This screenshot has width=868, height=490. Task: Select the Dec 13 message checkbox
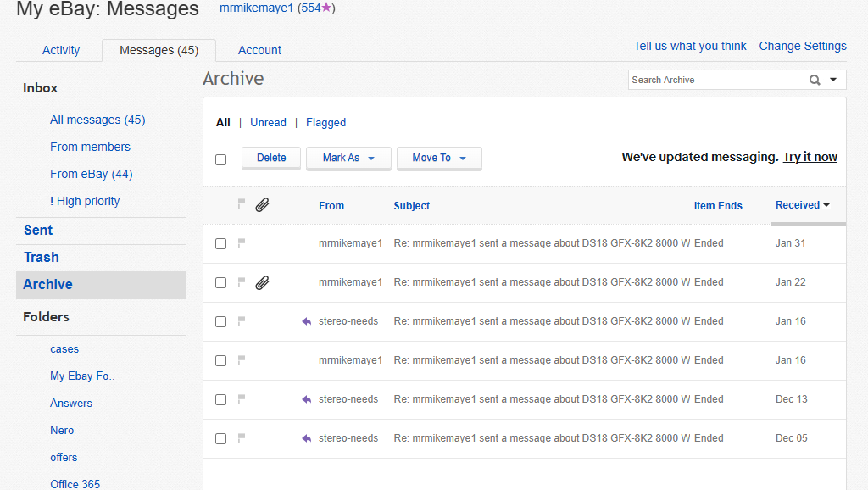(221, 400)
